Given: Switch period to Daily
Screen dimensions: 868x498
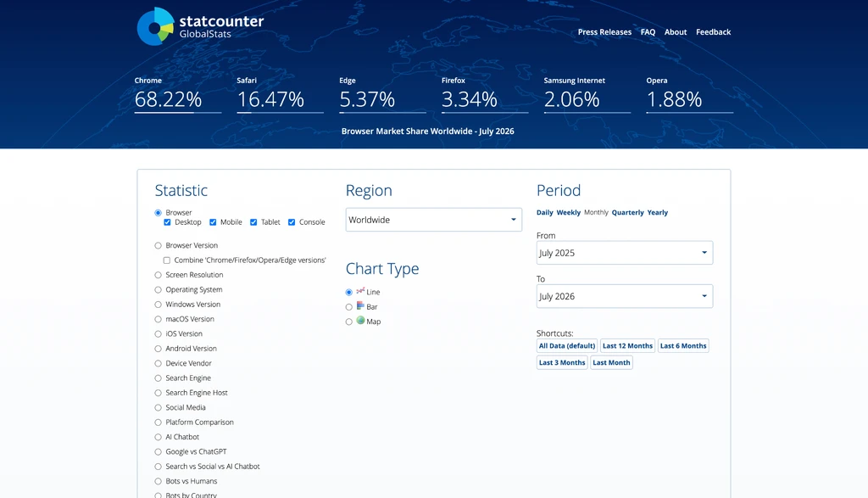Looking at the screenshot, I should [x=545, y=213].
